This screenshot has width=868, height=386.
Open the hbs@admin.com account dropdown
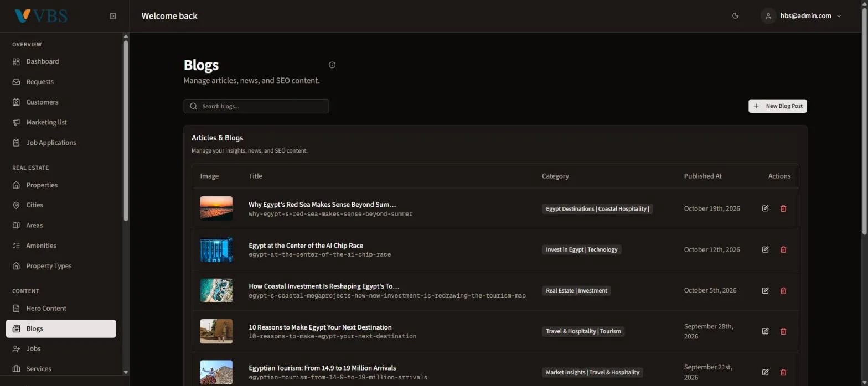click(x=801, y=16)
